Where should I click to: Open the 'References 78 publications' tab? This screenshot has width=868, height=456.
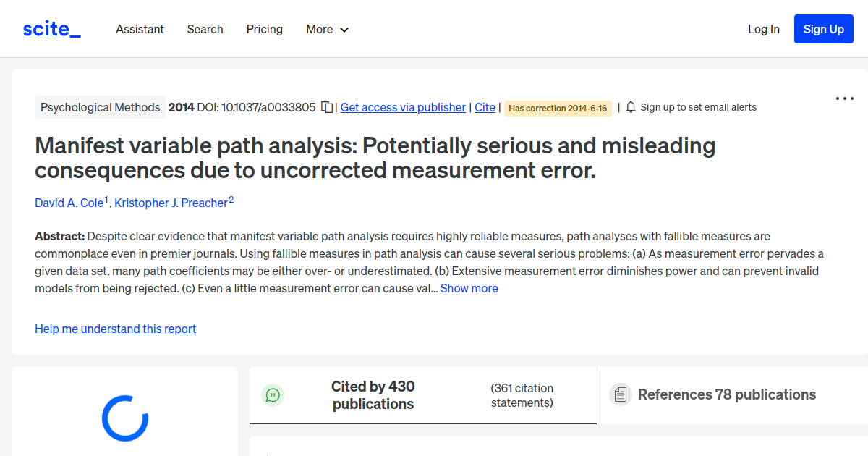pyautogui.click(x=727, y=394)
